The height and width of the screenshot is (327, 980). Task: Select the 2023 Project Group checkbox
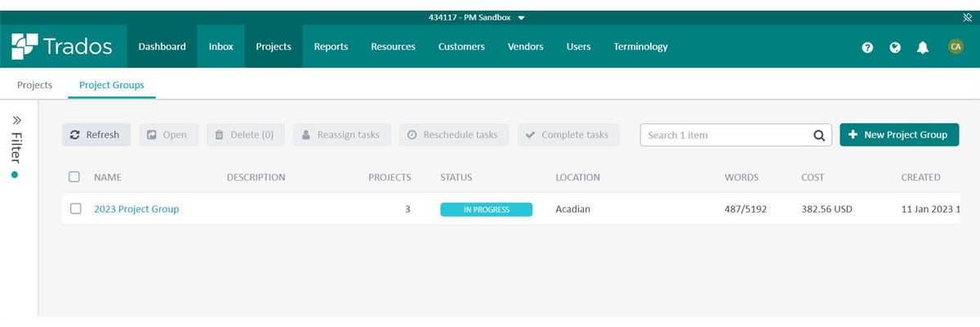75,208
